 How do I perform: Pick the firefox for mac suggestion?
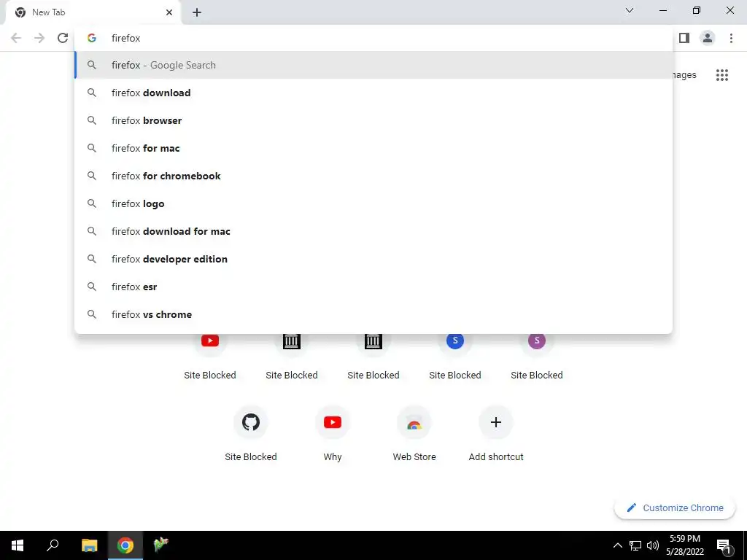click(373, 148)
